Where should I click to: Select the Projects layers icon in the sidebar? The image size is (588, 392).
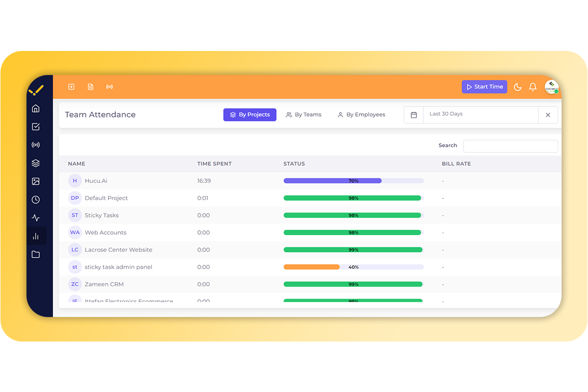tap(35, 163)
